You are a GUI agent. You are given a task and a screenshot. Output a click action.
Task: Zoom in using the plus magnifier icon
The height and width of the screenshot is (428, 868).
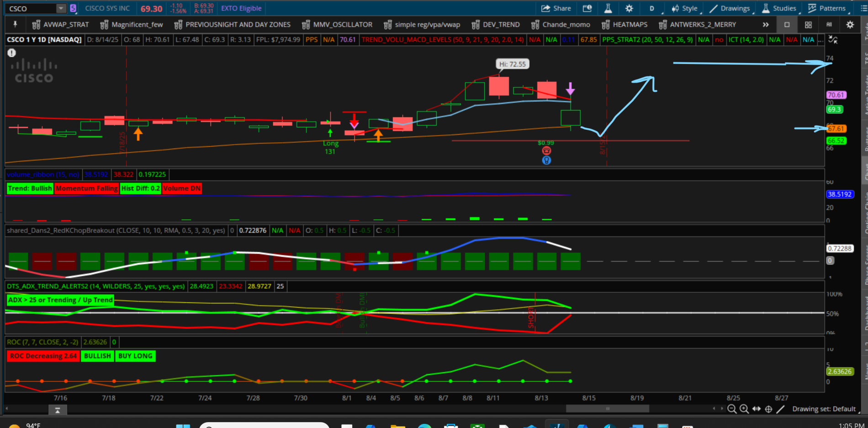[x=744, y=409]
